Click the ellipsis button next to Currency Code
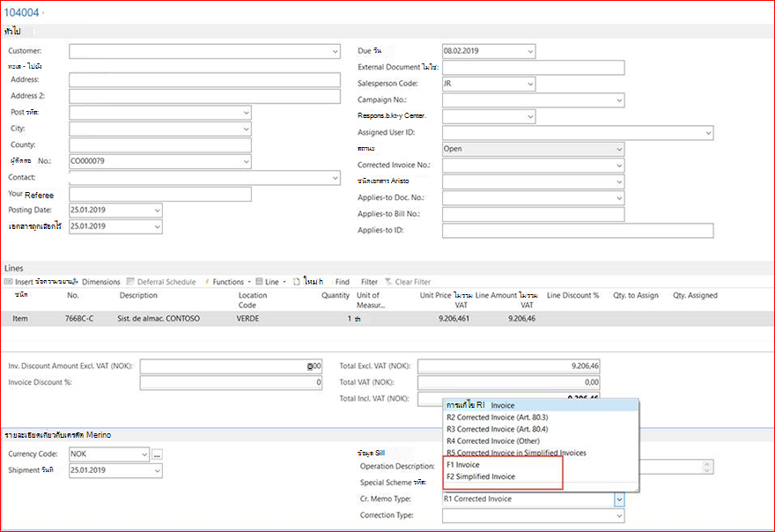 (157, 454)
